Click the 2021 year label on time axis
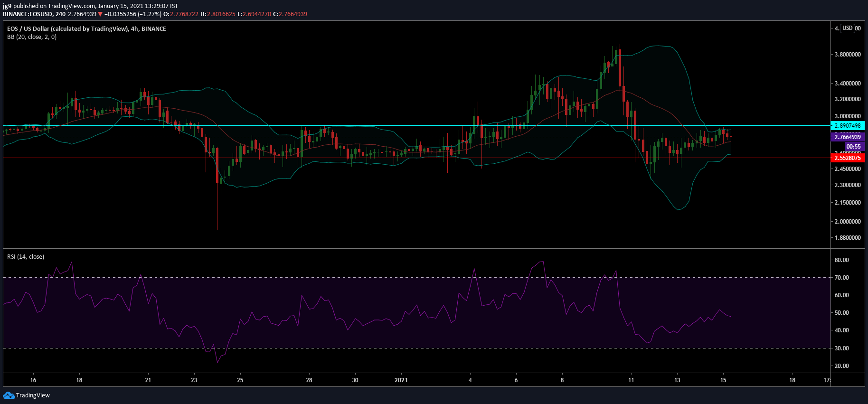This screenshot has height=404, width=868. tap(401, 380)
